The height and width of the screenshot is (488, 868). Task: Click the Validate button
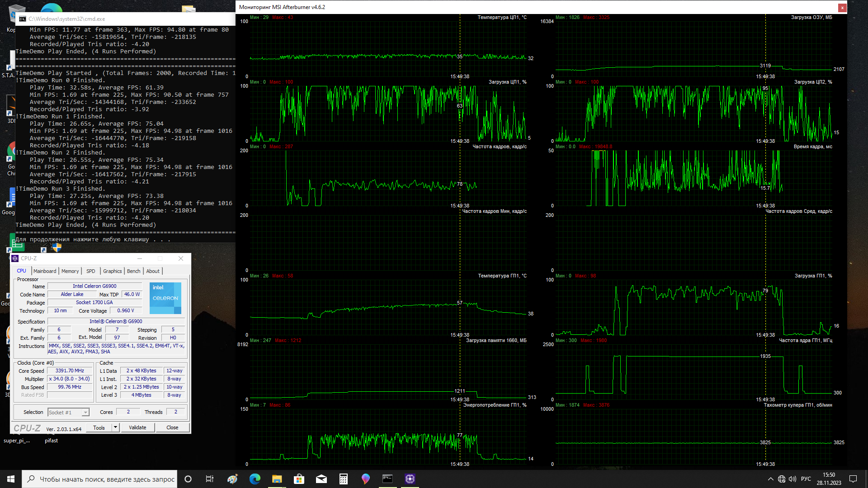[x=137, y=427]
